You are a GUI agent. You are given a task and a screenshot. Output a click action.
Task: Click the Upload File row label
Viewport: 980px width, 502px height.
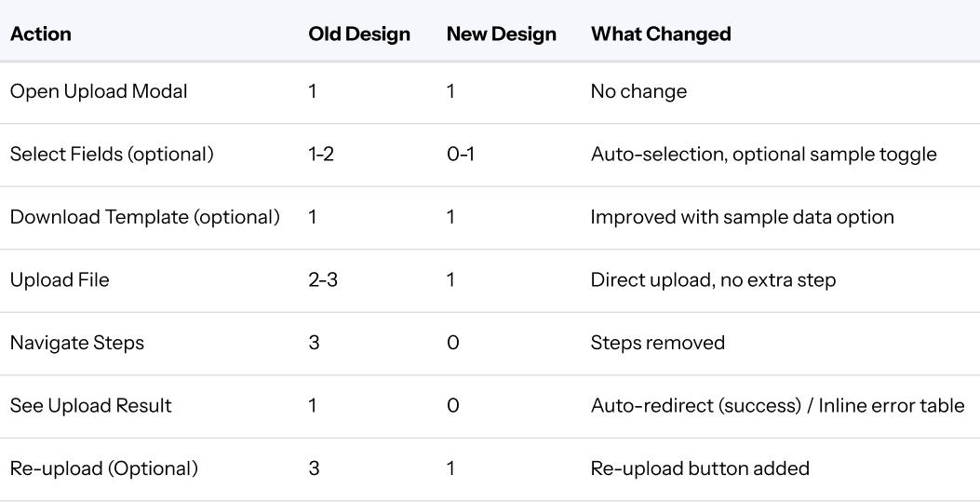pos(60,279)
